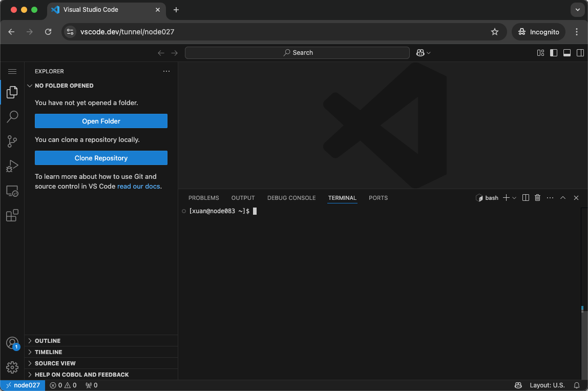Image resolution: width=588 pixels, height=391 pixels.
Task: Kill the terminal with trash icon
Action: 537,198
